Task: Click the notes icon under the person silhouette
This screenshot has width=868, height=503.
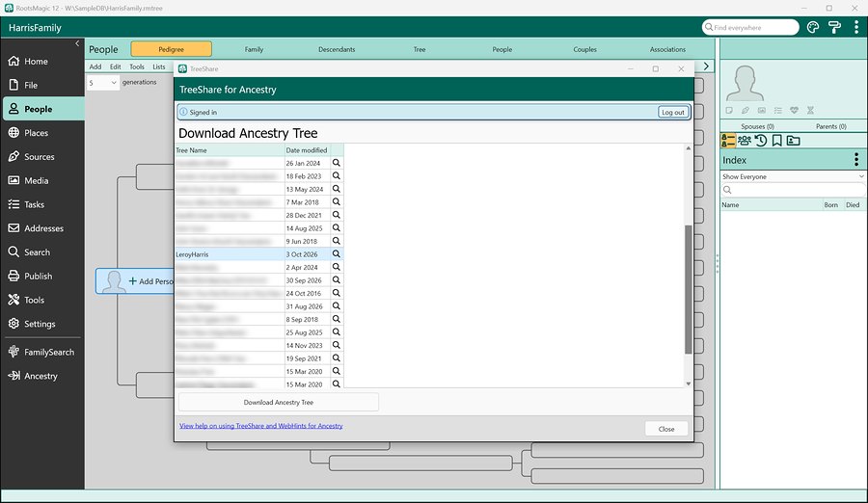Action: coord(729,110)
